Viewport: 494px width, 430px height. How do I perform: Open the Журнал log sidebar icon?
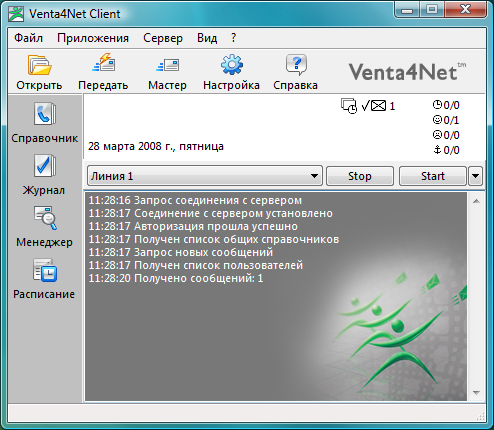pyautogui.click(x=45, y=166)
